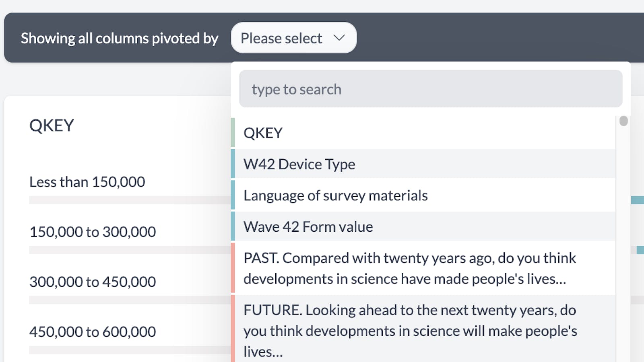
Task: Click the bar track under "450,000 to 600,000"
Action: [129, 350]
